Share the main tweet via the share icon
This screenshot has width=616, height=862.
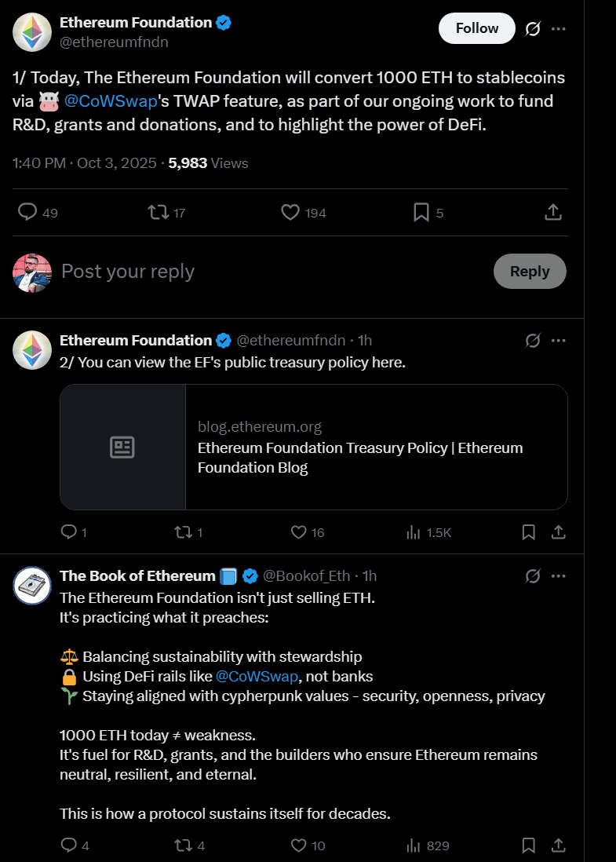[x=552, y=212]
